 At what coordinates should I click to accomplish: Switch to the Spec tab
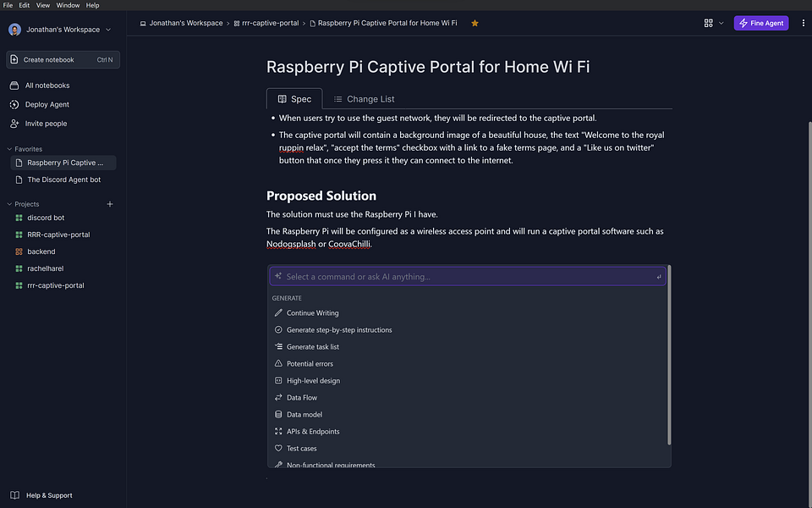[294, 99]
